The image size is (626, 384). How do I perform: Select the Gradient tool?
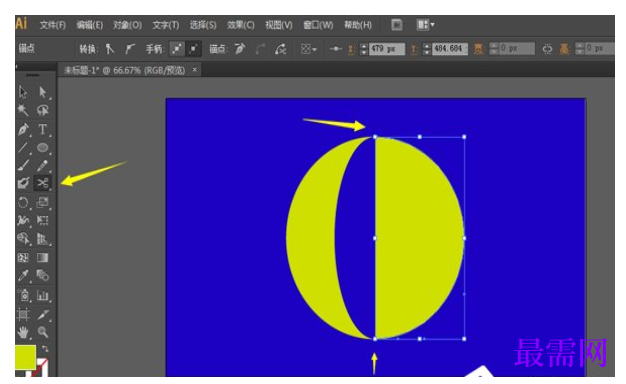(x=42, y=257)
